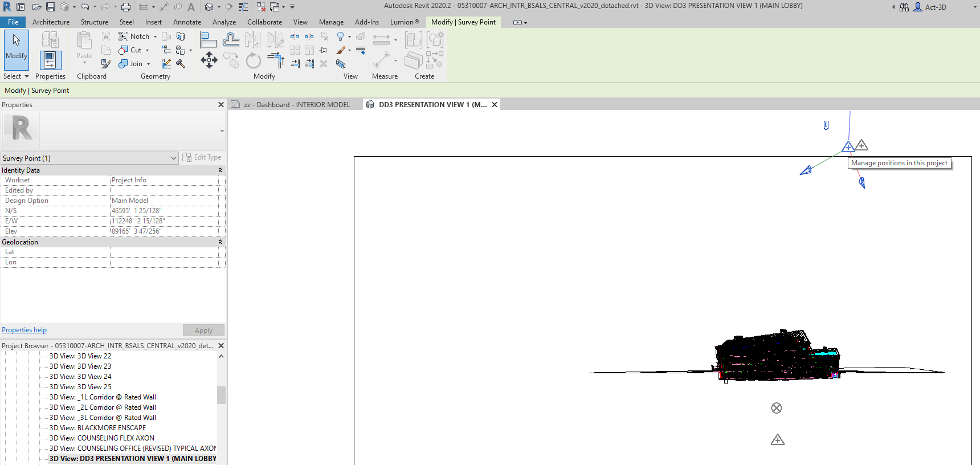Toggle Thin Lines in quick access toolbar
The width and height of the screenshot is (980, 465).
pos(243,7)
